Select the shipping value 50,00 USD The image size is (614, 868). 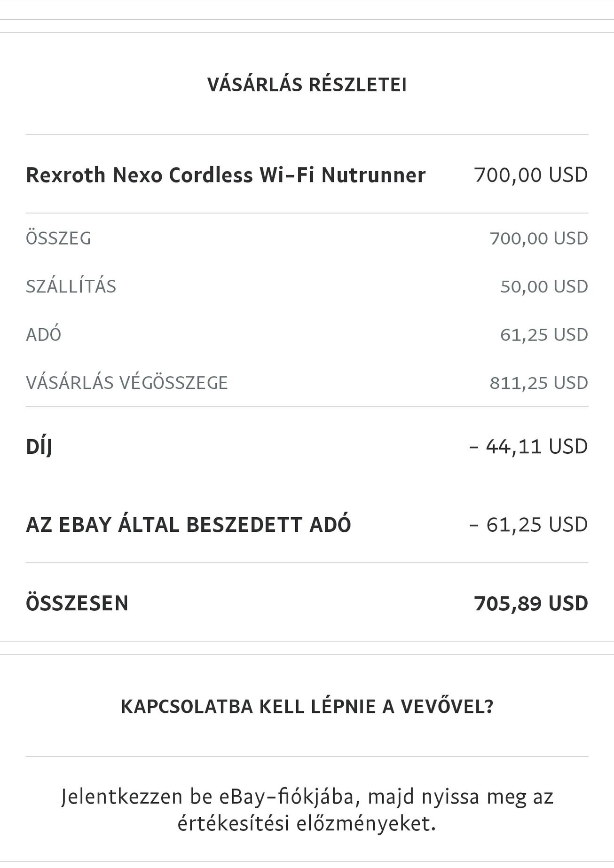pyautogui.click(x=544, y=286)
